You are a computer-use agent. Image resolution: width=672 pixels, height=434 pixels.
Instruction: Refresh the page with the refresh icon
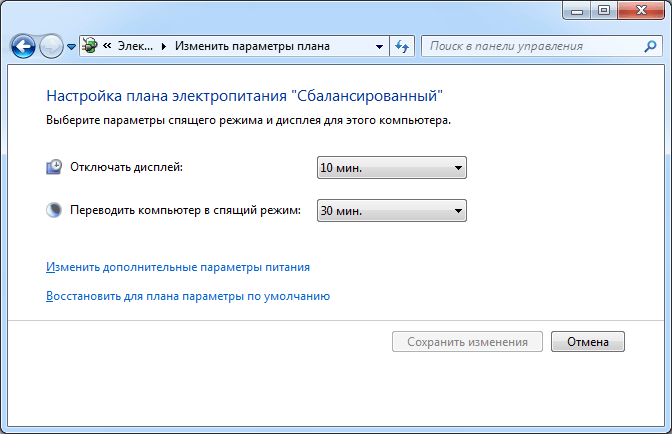click(x=402, y=46)
